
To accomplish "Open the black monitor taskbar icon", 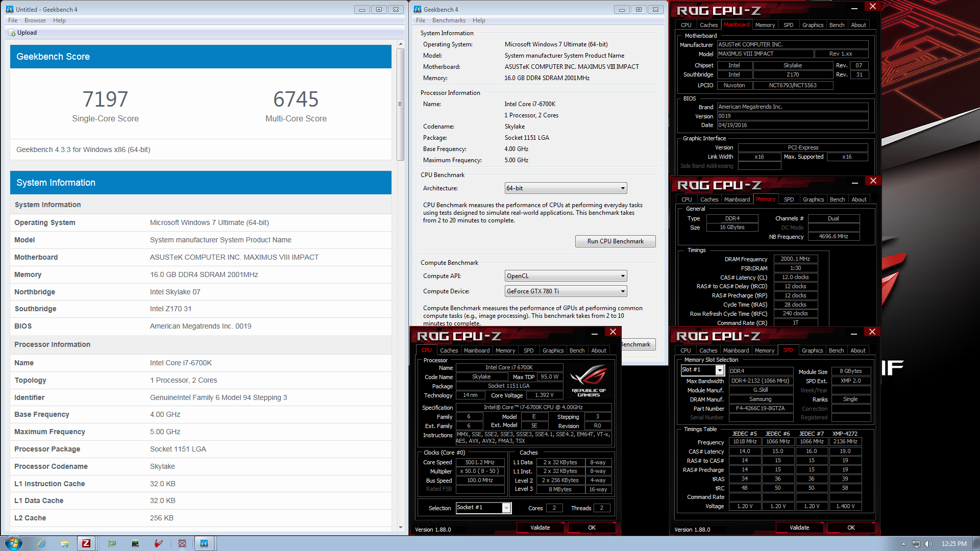I will (135, 543).
